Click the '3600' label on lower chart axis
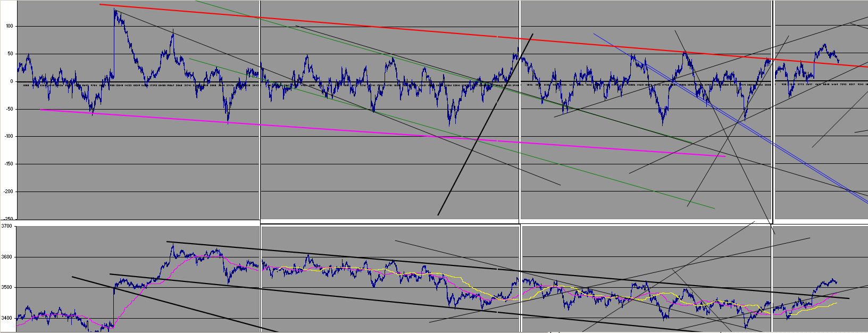Viewport: 868px width, 333px height. [7, 257]
